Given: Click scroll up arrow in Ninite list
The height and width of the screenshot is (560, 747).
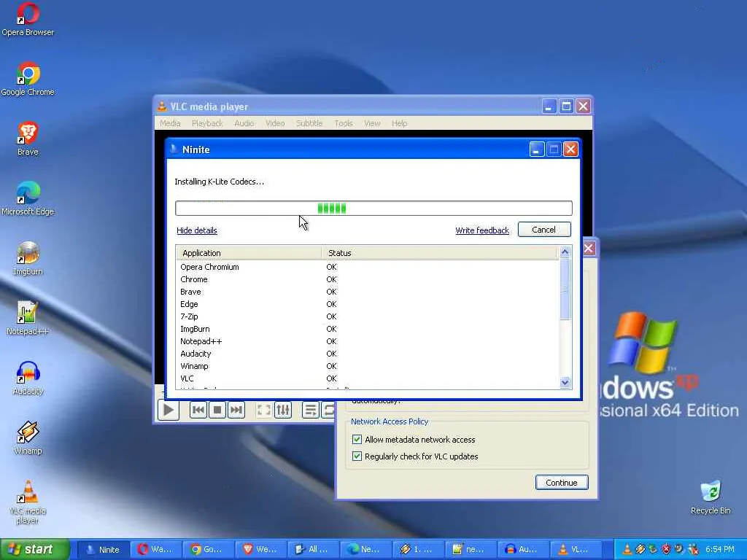Looking at the screenshot, I should click(565, 252).
